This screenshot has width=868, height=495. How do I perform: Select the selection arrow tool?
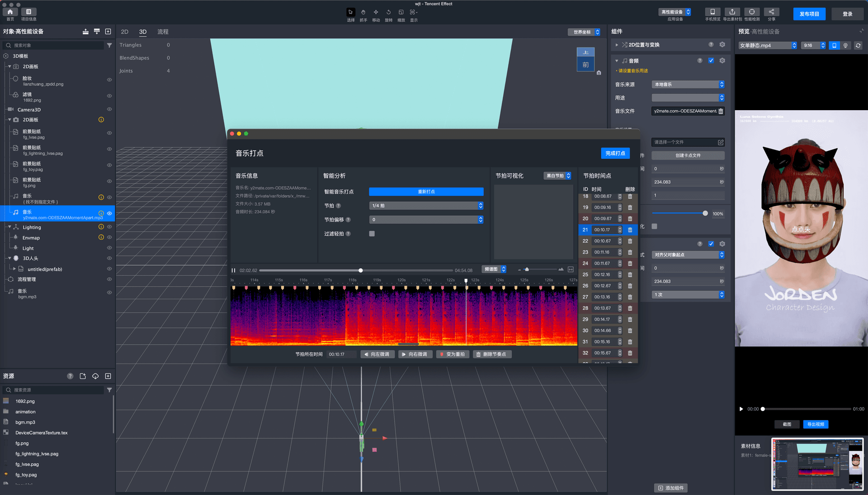tap(350, 12)
